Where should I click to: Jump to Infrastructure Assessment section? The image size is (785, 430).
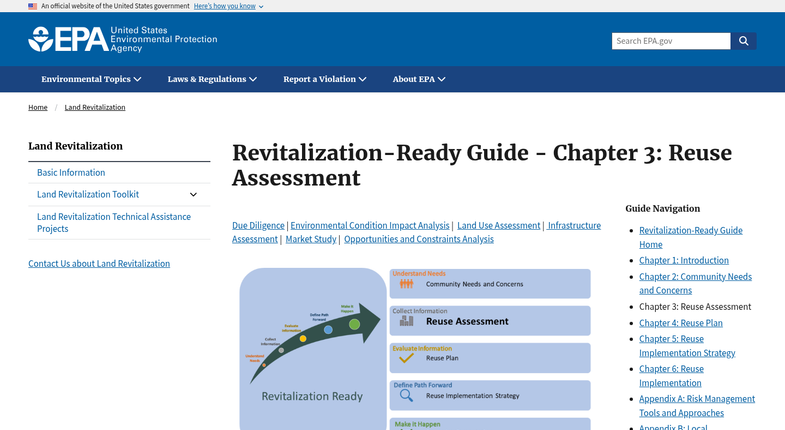coord(574,226)
